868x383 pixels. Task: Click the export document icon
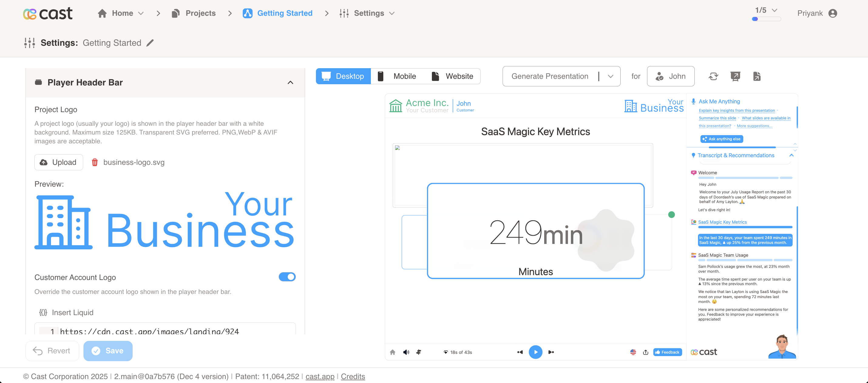pyautogui.click(x=757, y=76)
